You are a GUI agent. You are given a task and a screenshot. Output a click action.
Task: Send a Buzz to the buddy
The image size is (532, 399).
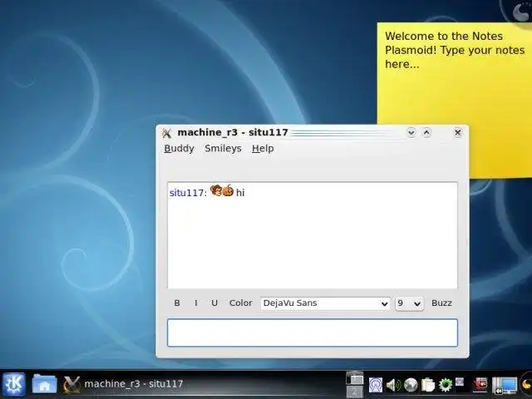[441, 303]
